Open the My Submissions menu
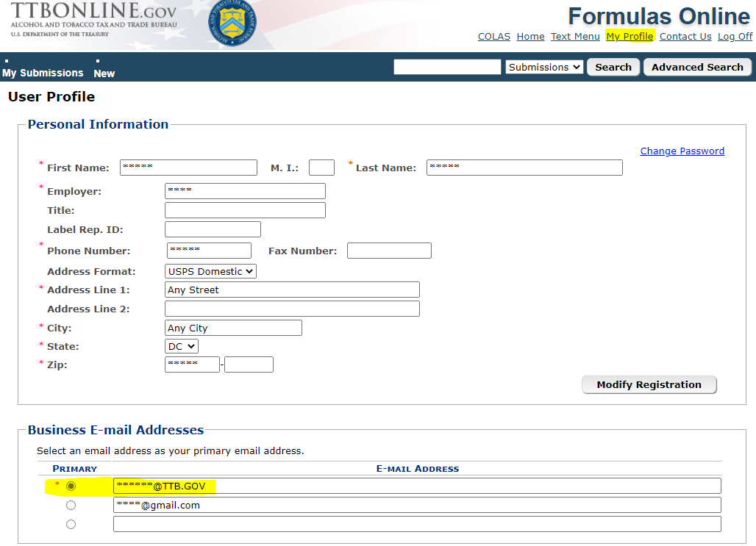 click(x=43, y=73)
